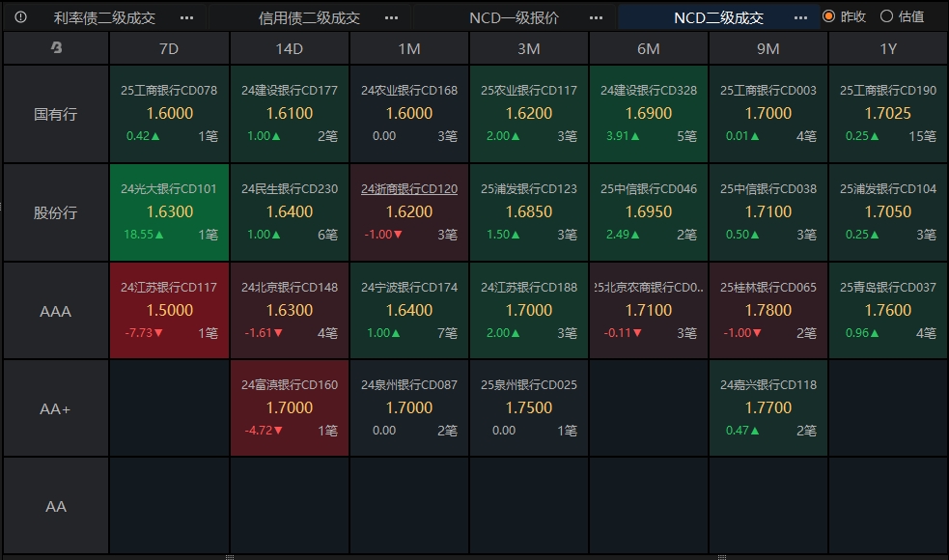Select the 昨收 radio option
Viewport: 949px width, 560px height.
pyautogui.click(x=845, y=16)
